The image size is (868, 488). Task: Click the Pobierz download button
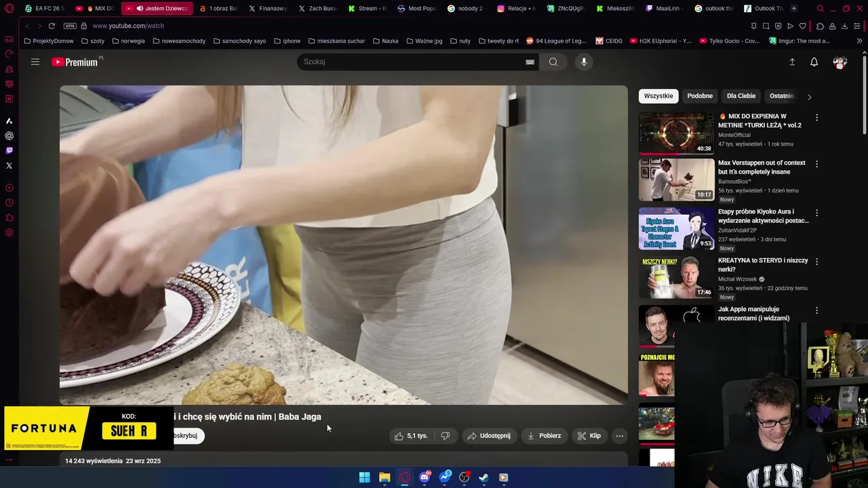[x=545, y=436]
